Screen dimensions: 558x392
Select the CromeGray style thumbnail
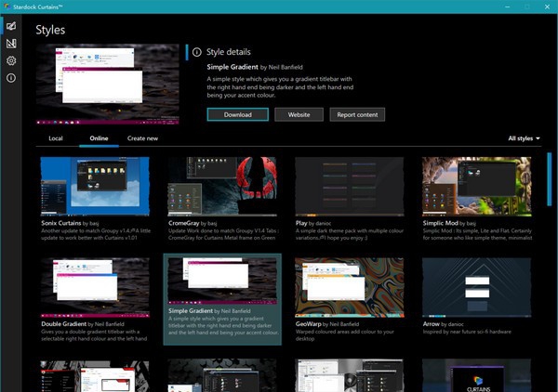(x=222, y=186)
